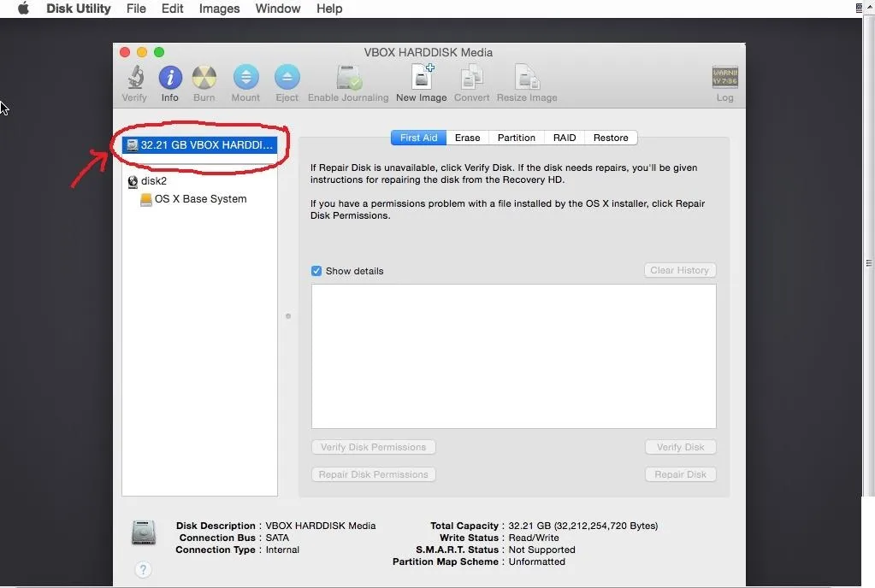Open the Apple menu
Image resolution: width=875 pixels, height=588 pixels.
point(23,9)
